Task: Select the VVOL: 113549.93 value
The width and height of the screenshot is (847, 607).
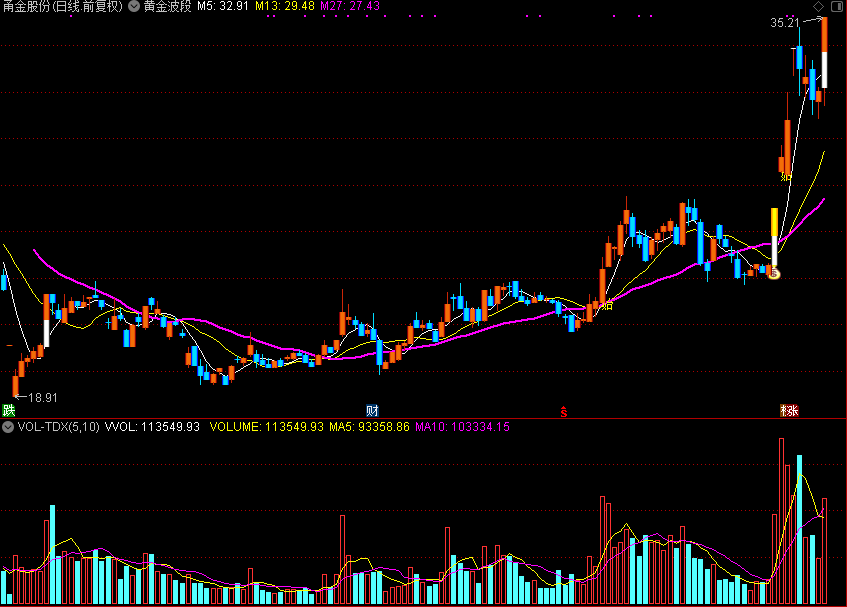Action: [152, 427]
